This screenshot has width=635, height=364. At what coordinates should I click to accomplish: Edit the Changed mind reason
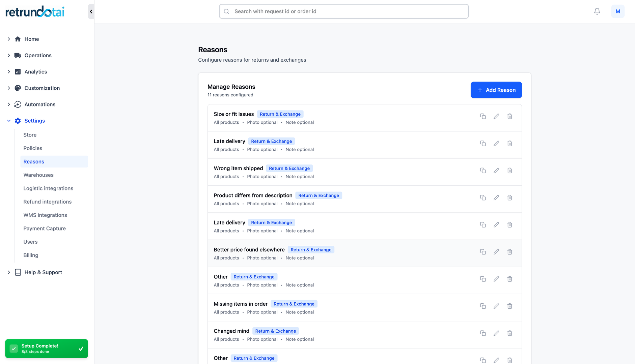[x=496, y=333]
